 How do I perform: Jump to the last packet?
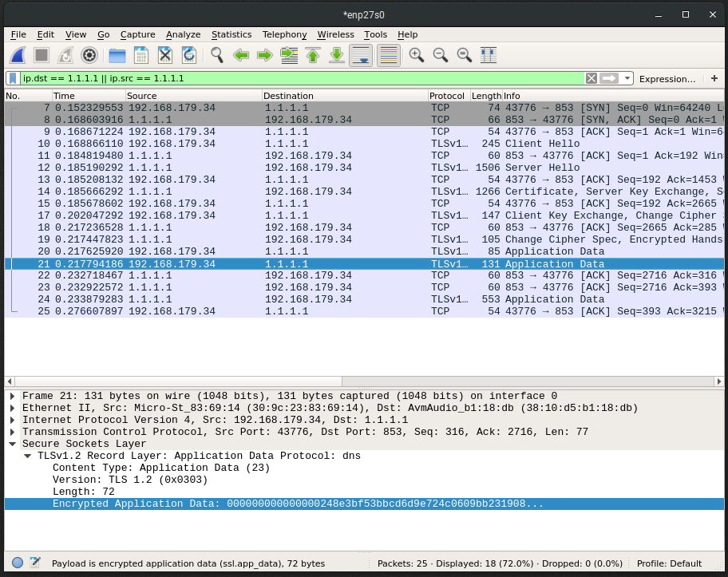click(x=337, y=55)
